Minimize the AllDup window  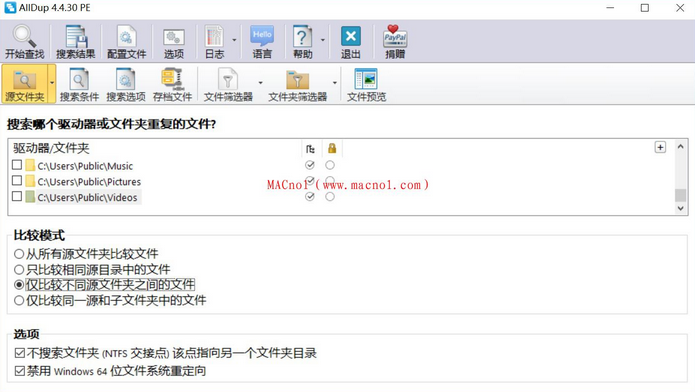(610, 8)
